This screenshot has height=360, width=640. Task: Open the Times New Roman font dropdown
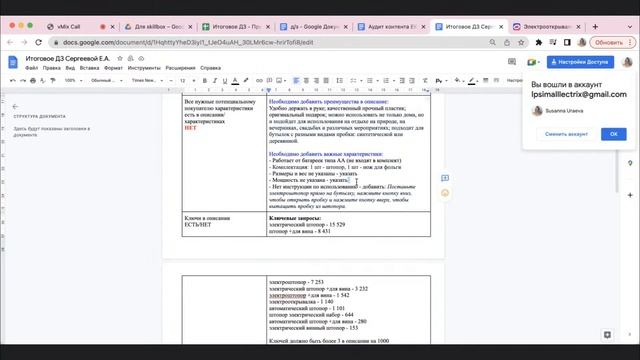pyautogui.click(x=147, y=81)
